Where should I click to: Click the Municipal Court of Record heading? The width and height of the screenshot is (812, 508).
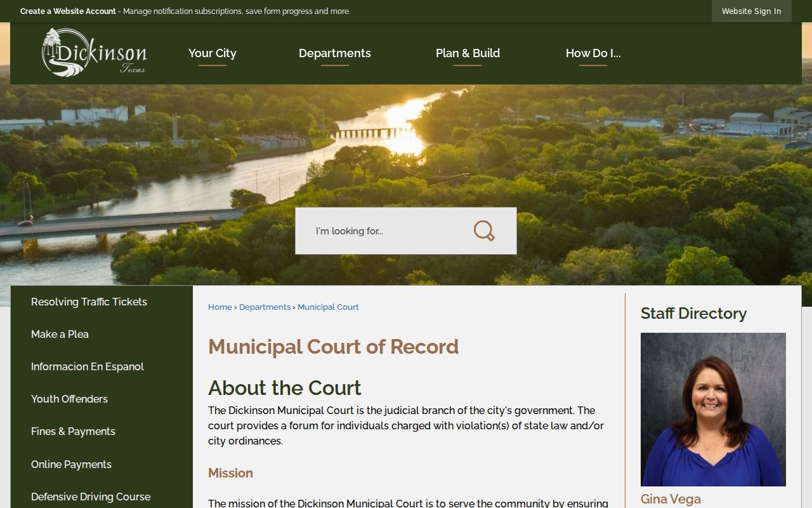333,347
